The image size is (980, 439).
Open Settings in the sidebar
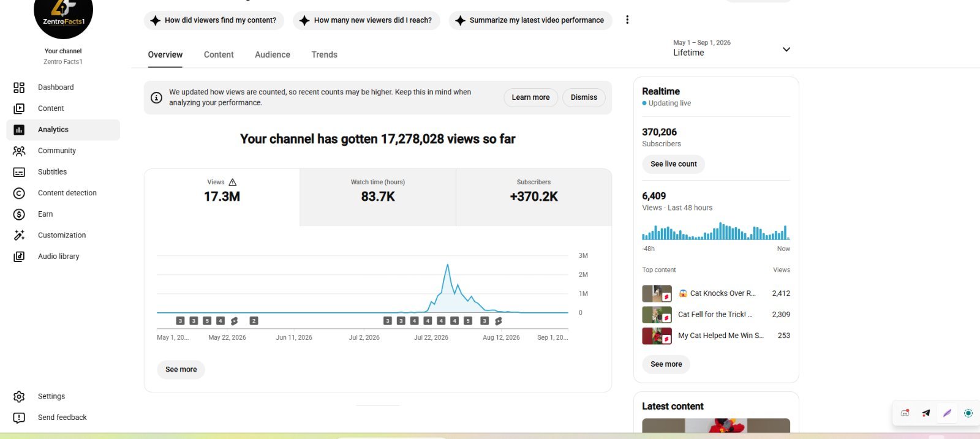[x=63, y=397]
